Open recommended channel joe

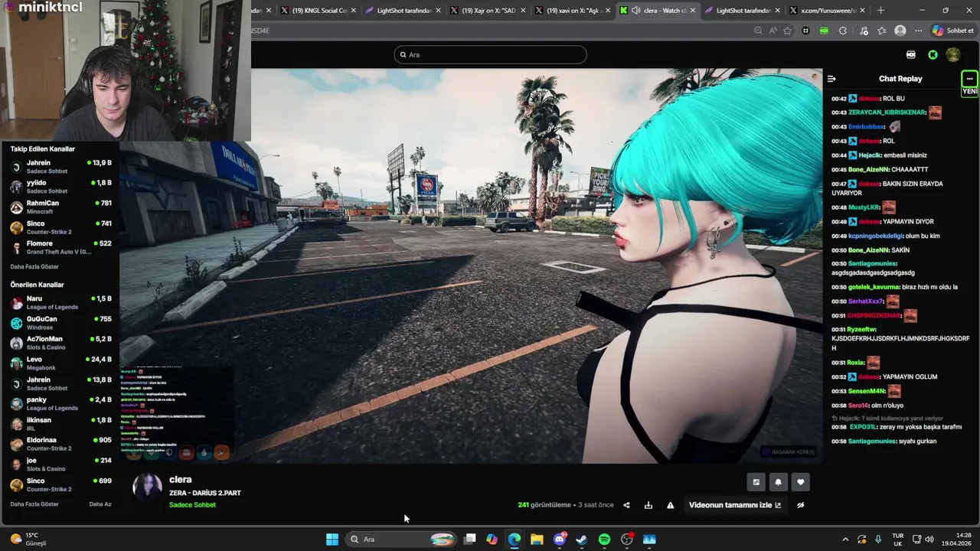coord(61,465)
